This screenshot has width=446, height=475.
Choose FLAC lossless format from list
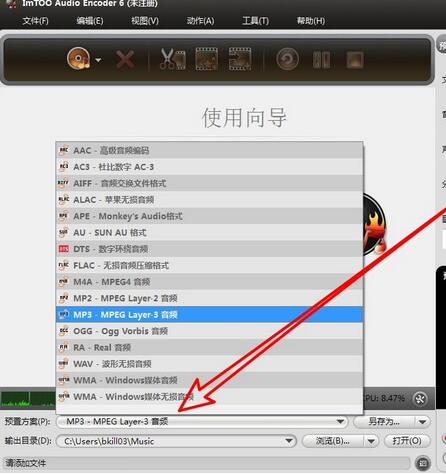209,265
